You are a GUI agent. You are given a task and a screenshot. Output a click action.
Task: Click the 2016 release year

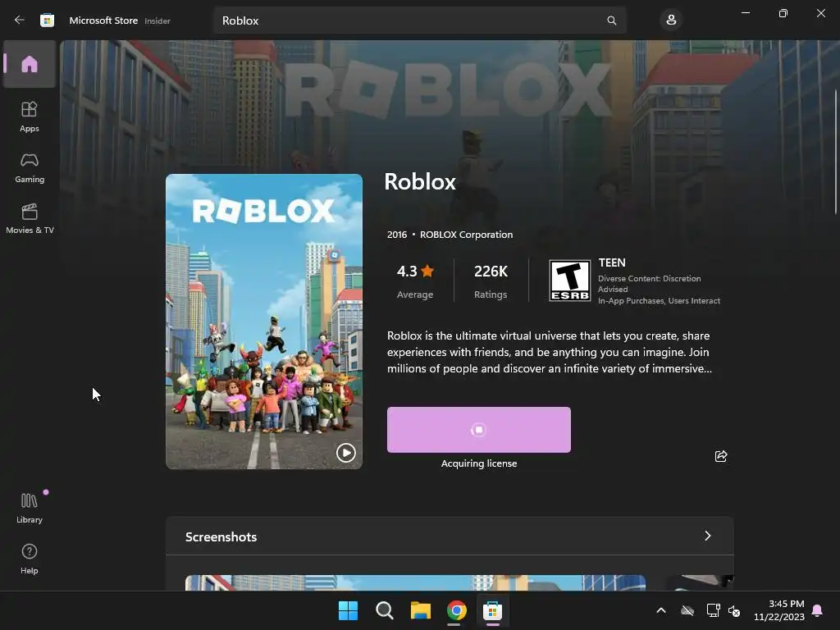(x=397, y=235)
